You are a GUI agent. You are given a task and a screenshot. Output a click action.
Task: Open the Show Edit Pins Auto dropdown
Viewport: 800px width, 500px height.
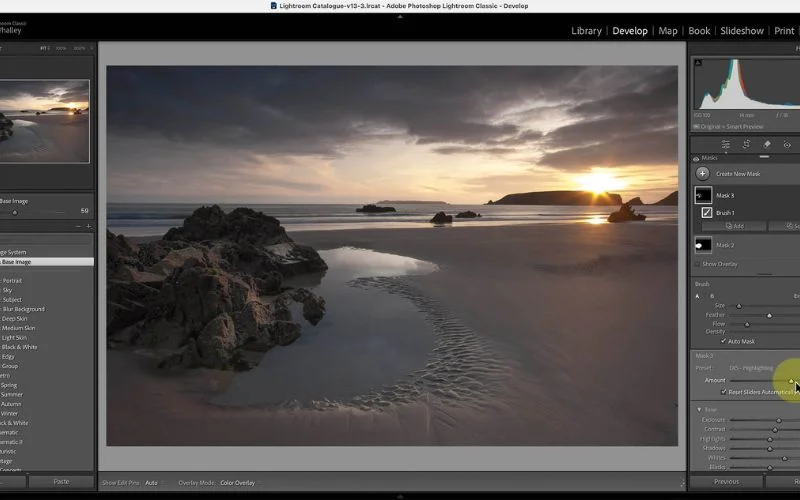point(151,483)
